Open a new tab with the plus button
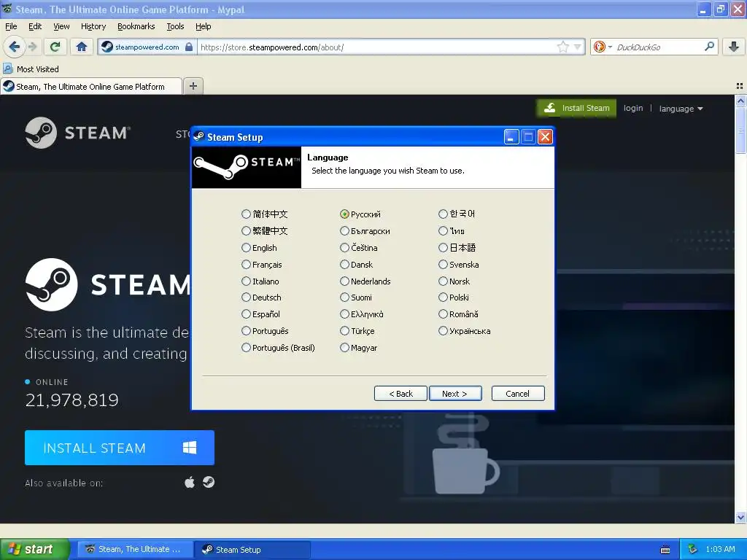Viewport: 747px width, 560px height. (x=193, y=86)
